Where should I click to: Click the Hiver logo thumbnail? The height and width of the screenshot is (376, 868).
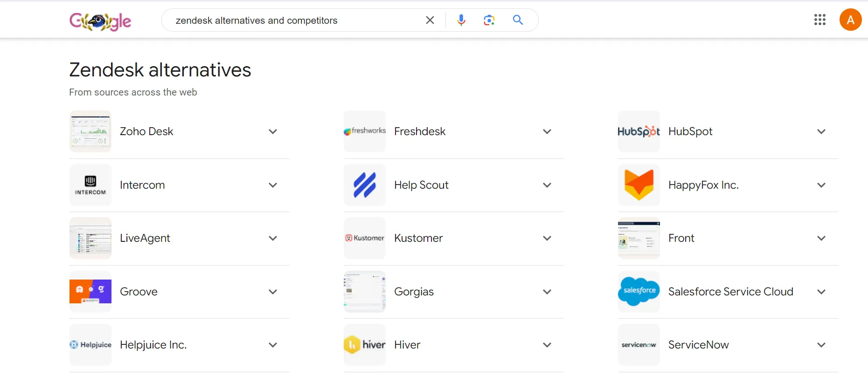tap(365, 345)
